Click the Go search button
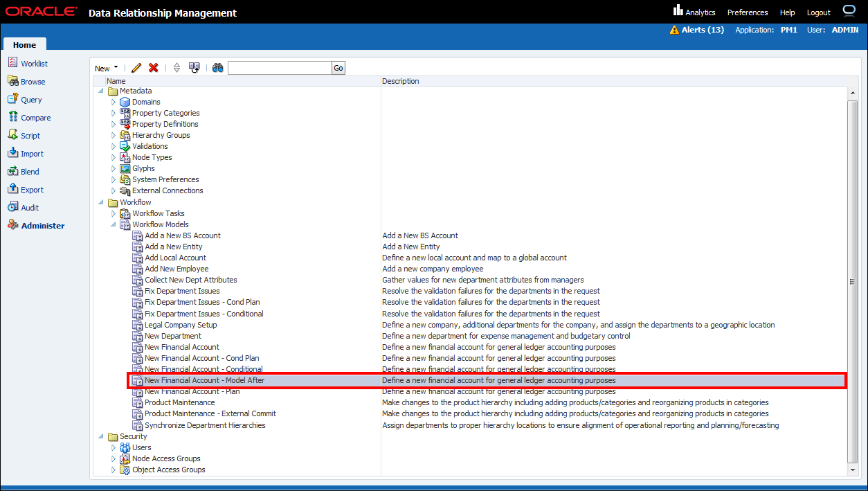The height and width of the screenshot is (491, 868). 338,68
